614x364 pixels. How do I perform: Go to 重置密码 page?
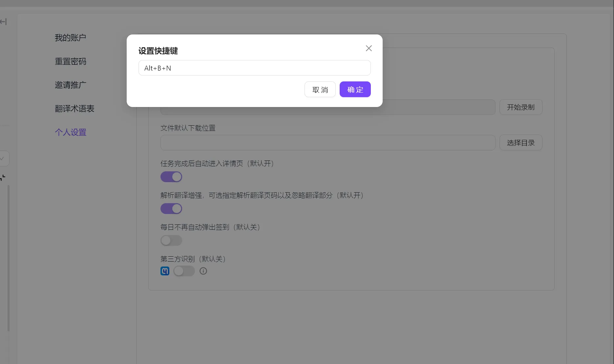point(70,61)
